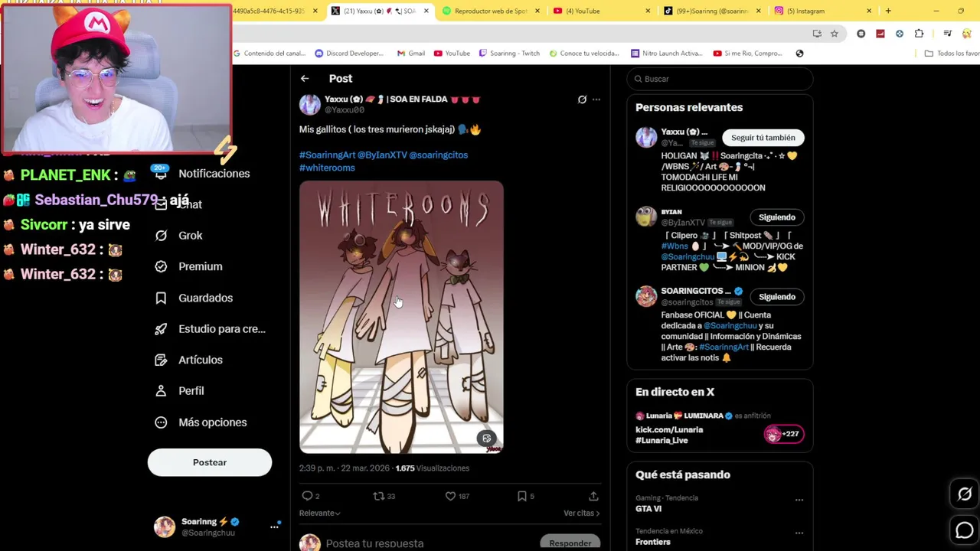Click the image edit icon on the artwork
Viewport: 980px width, 551px height.
click(486, 439)
